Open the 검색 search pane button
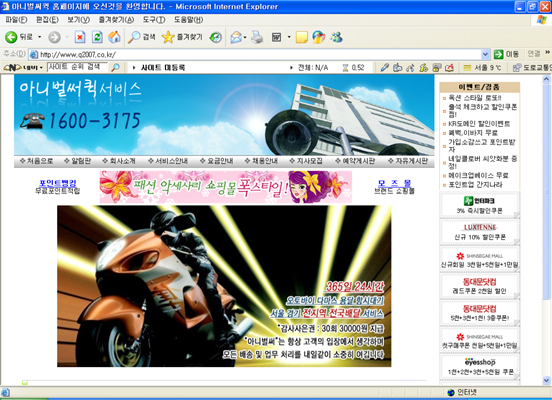Screen dimensions: 552x400 coord(142,37)
